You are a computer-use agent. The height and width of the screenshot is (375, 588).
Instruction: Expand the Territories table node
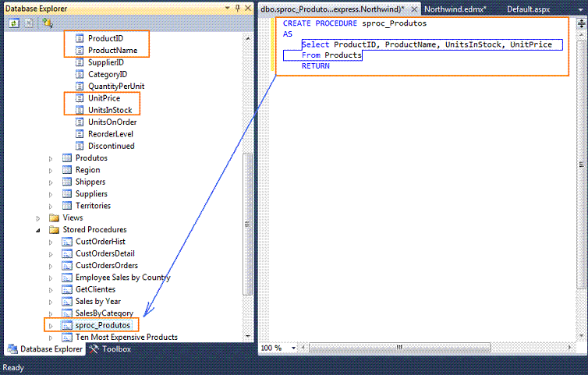click(50, 207)
